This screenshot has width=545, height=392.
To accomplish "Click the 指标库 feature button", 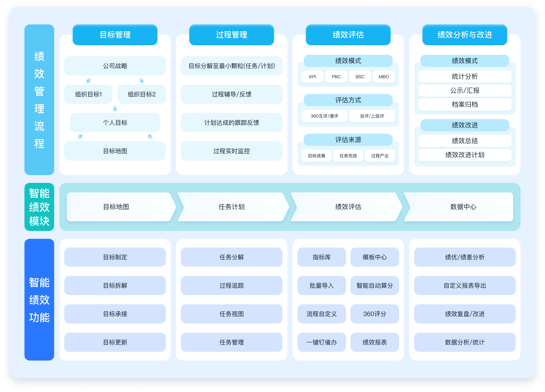I will [x=322, y=257].
